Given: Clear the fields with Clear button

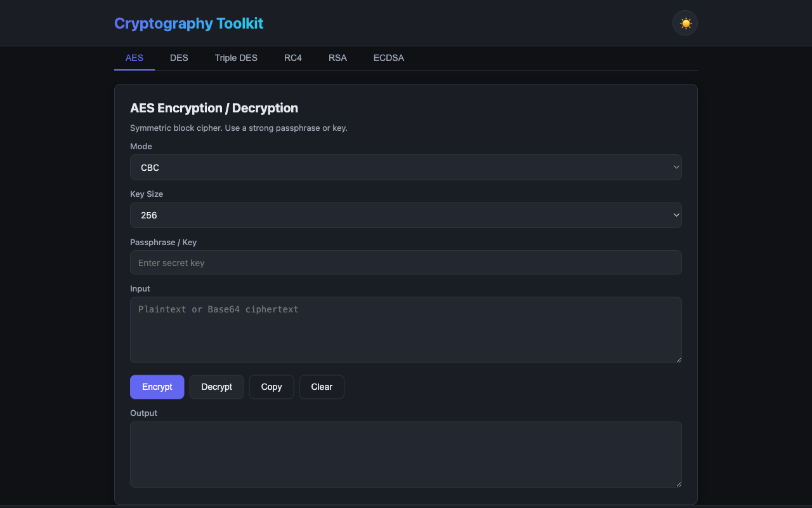Looking at the screenshot, I should coord(322,387).
